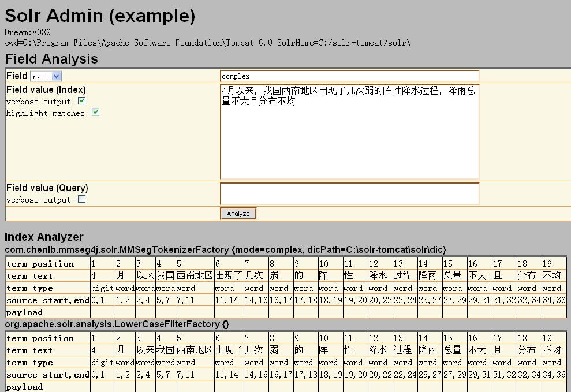This screenshot has height=392, width=571.
Task: Click the MMSegTokenizerFactory class name line
Action: (225, 249)
